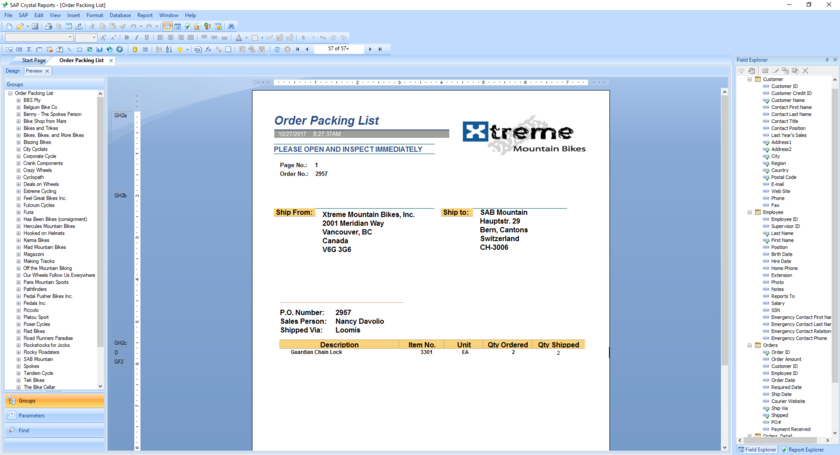This screenshot has height=455, width=840.
Task: Select the Customer Name field
Action: click(x=788, y=100)
